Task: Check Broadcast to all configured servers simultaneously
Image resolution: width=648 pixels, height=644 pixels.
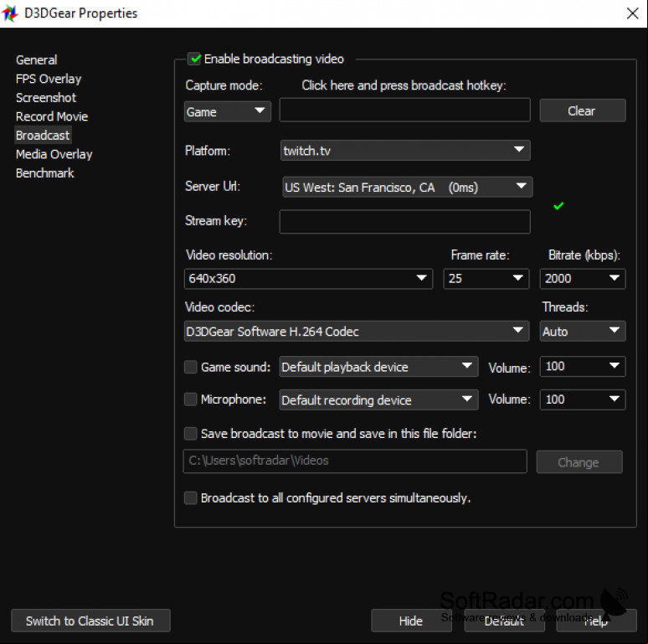Action: tap(190, 497)
